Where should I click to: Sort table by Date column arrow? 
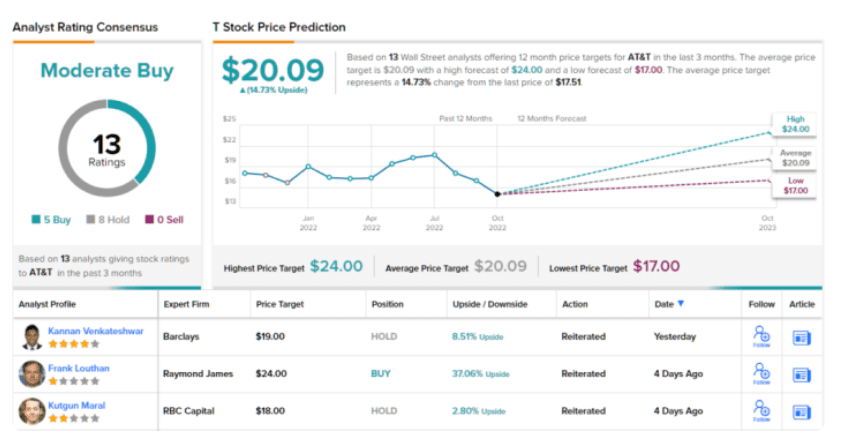[682, 304]
